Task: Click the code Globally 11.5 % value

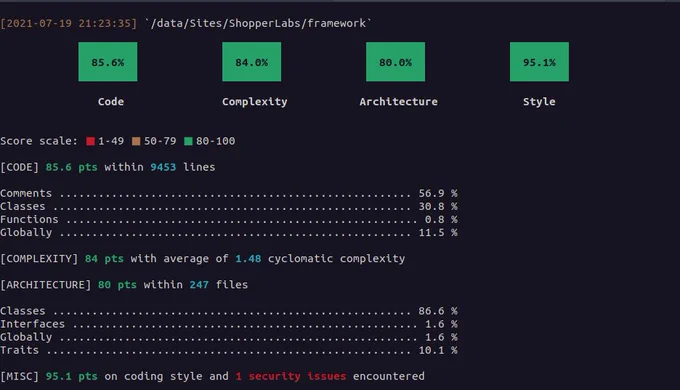Action: 438,233
